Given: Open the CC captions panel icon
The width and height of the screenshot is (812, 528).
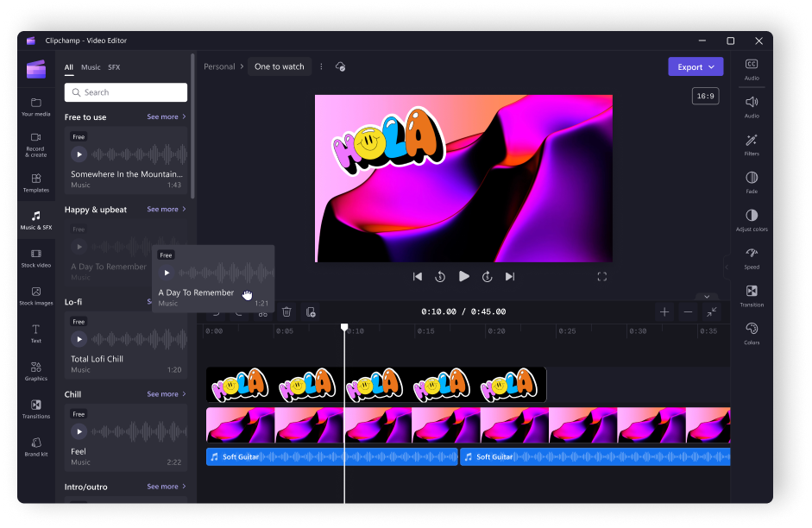Looking at the screenshot, I should click(752, 69).
